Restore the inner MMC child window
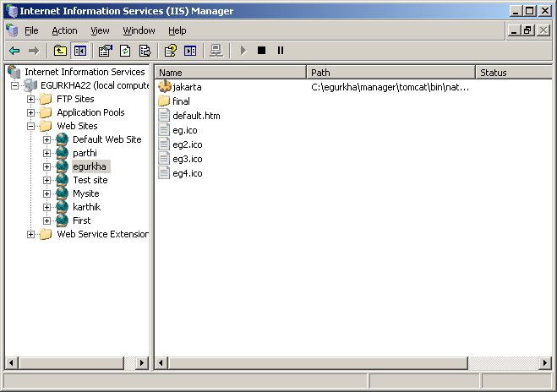557x392 pixels. point(527,30)
